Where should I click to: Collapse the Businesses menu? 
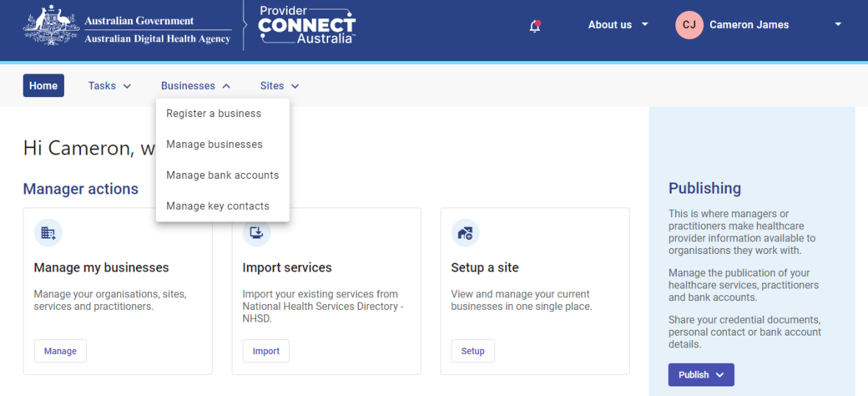click(x=196, y=86)
